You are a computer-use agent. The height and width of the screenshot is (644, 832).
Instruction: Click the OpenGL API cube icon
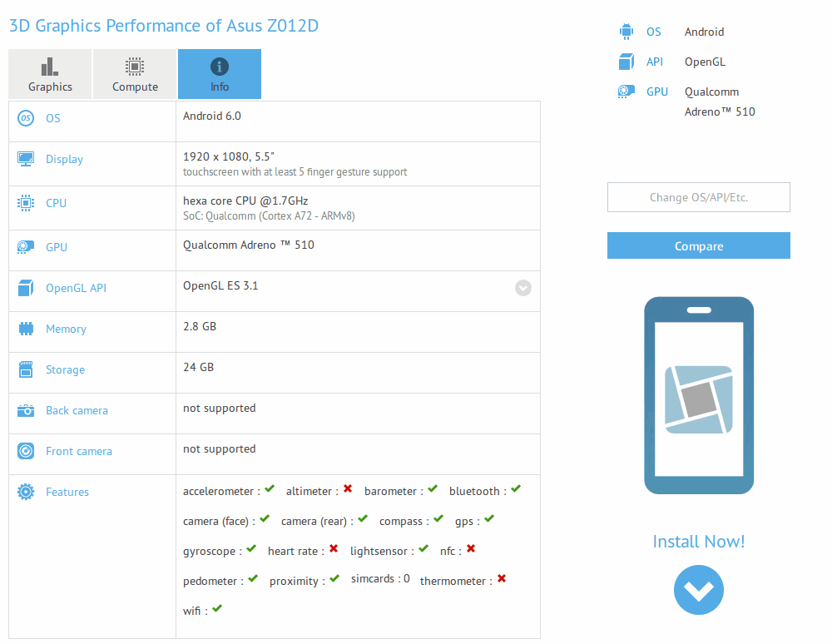coord(26,288)
